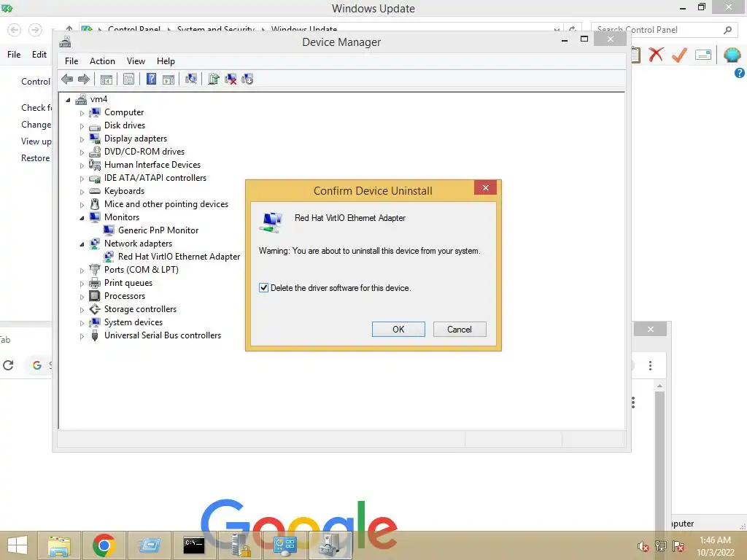Select Red Hat VirtIO Ethernet Adapter in the tree
747x560 pixels.
(x=179, y=257)
